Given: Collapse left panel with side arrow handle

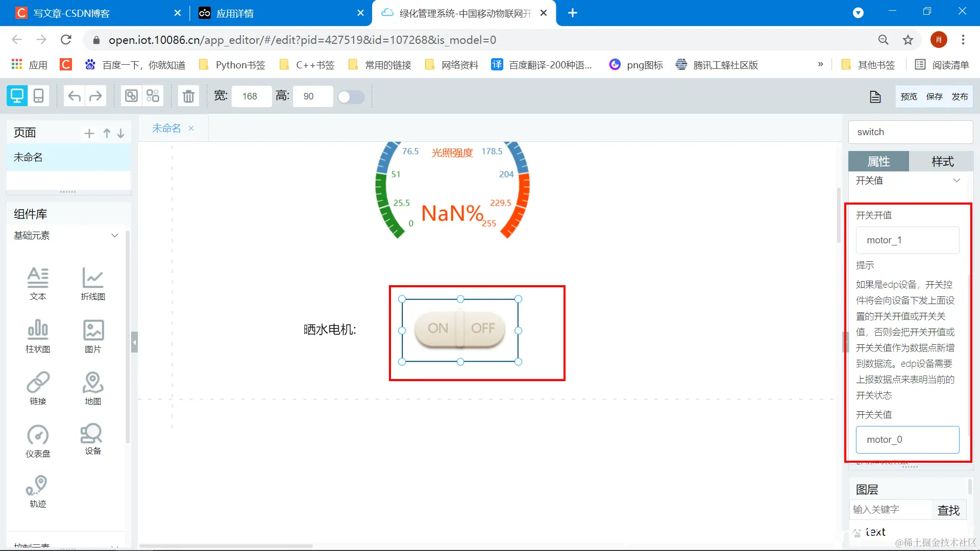Looking at the screenshot, I should (134, 342).
